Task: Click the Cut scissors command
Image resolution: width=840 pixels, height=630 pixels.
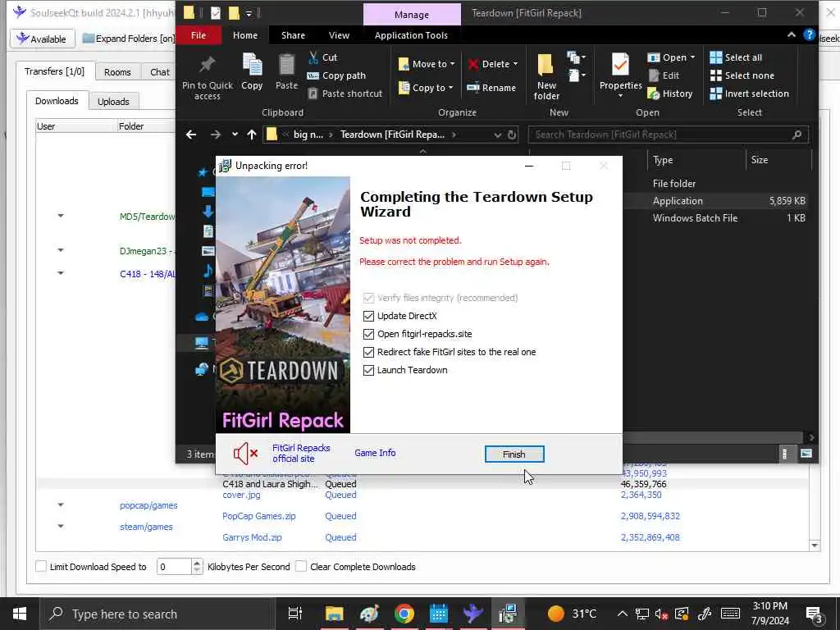Action: [322, 57]
